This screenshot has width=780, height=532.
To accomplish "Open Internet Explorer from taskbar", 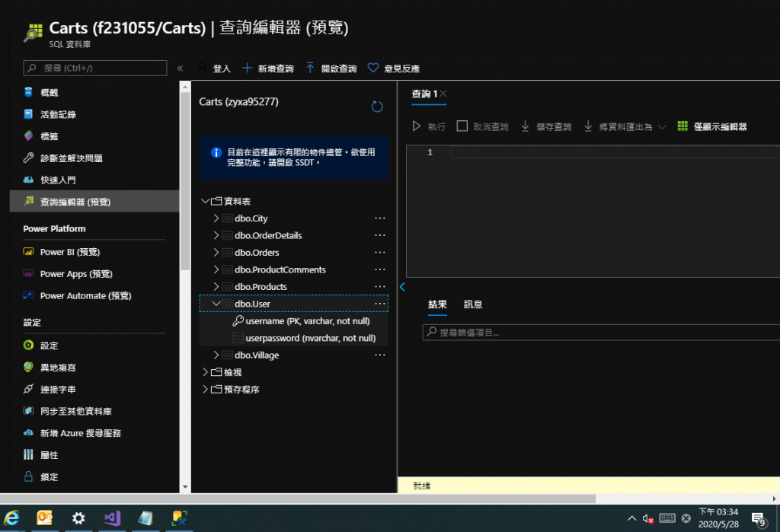I will [11, 518].
